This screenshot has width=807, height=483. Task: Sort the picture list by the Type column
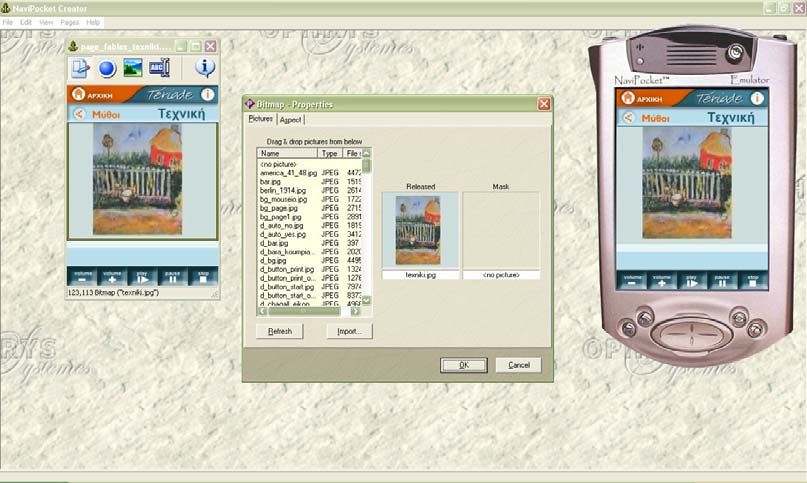pyautogui.click(x=329, y=153)
